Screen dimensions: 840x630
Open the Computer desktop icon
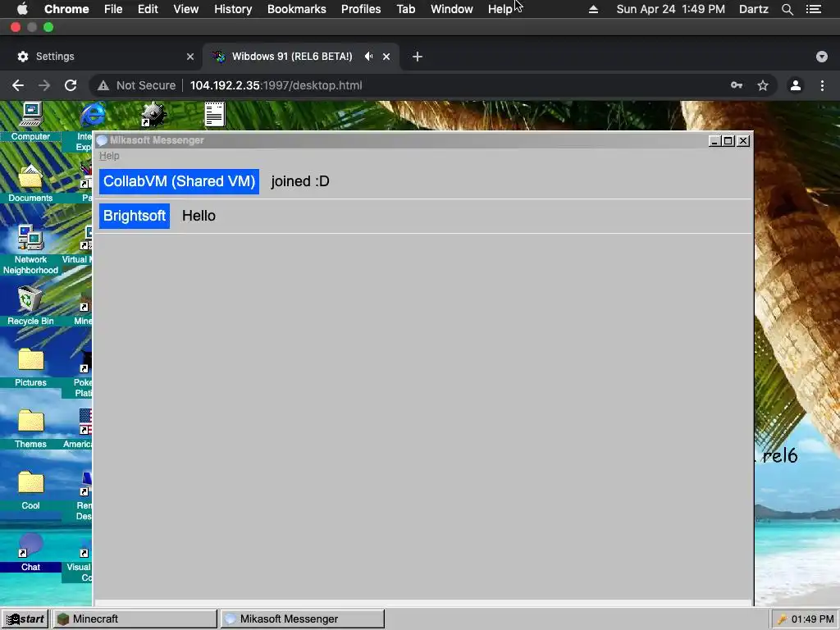pyautogui.click(x=30, y=121)
